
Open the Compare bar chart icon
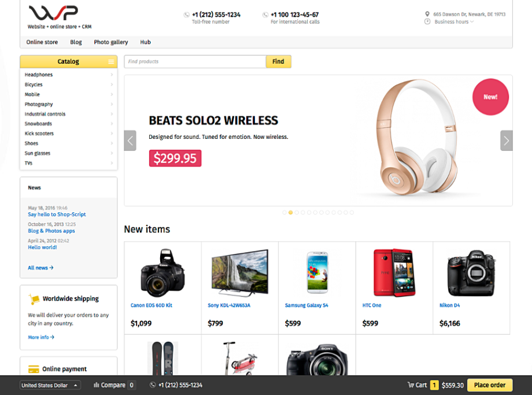tap(97, 385)
